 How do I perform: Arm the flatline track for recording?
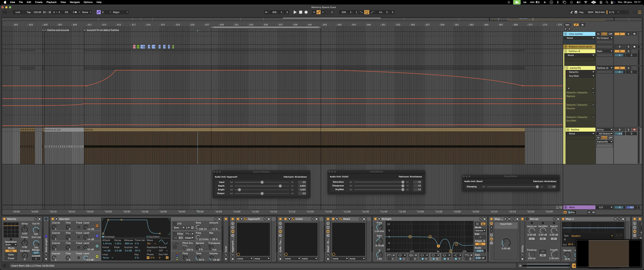click(634, 130)
